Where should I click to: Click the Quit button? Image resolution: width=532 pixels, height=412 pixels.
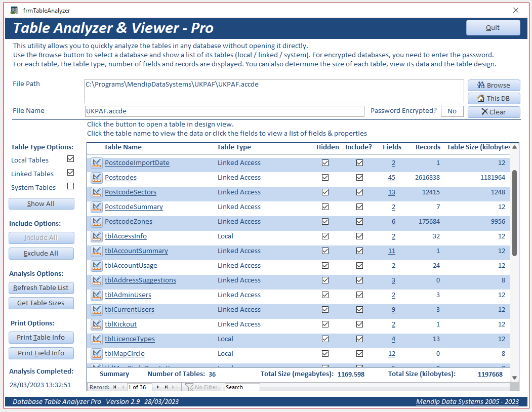pos(493,27)
